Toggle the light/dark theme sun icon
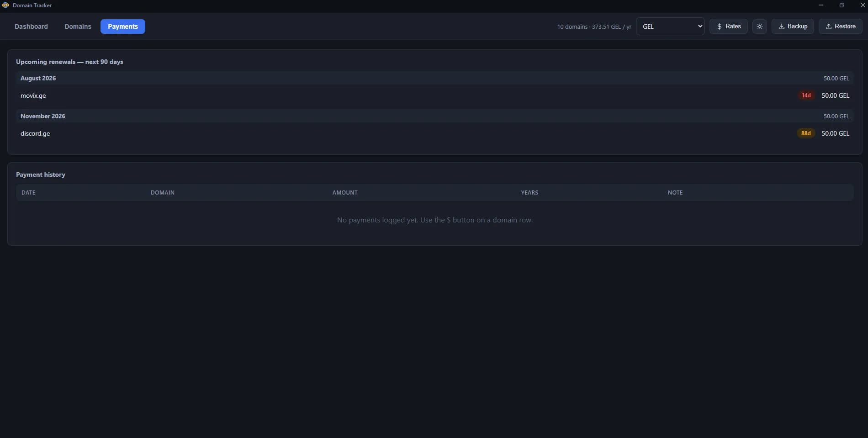This screenshot has width=868, height=438. 759,26
